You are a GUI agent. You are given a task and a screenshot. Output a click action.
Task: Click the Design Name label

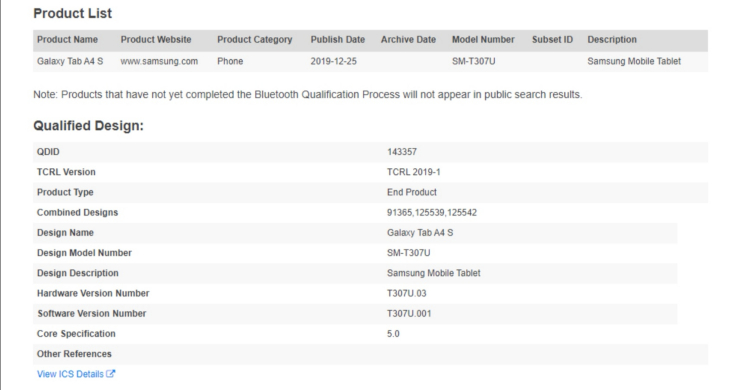[65, 233]
